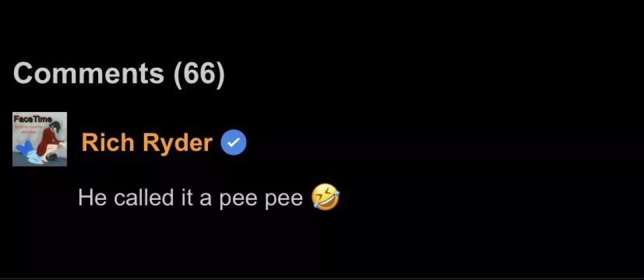The width and height of the screenshot is (644, 280).
Task: Open the verified commenter's name link
Action: (x=147, y=142)
